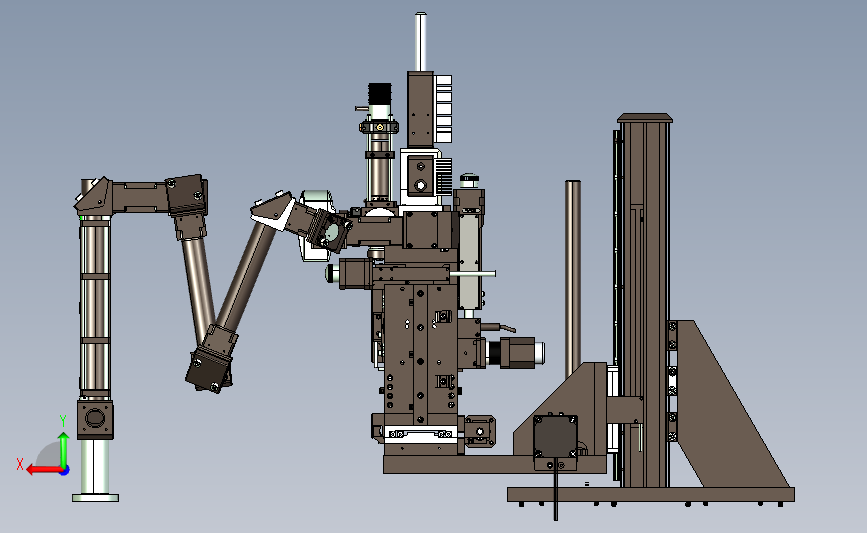Select the top cap of the tall linear column
The height and width of the screenshot is (533, 867).
pyautogui.click(x=645, y=118)
